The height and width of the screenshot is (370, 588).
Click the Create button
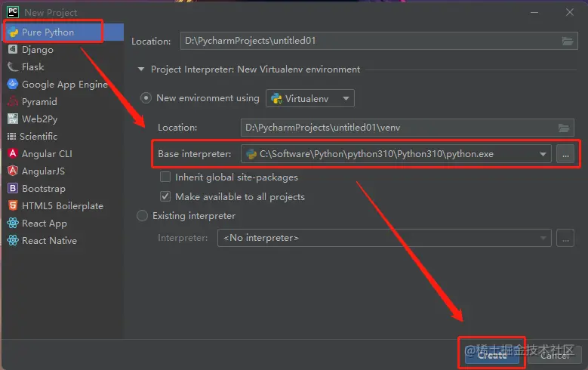pos(492,356)
